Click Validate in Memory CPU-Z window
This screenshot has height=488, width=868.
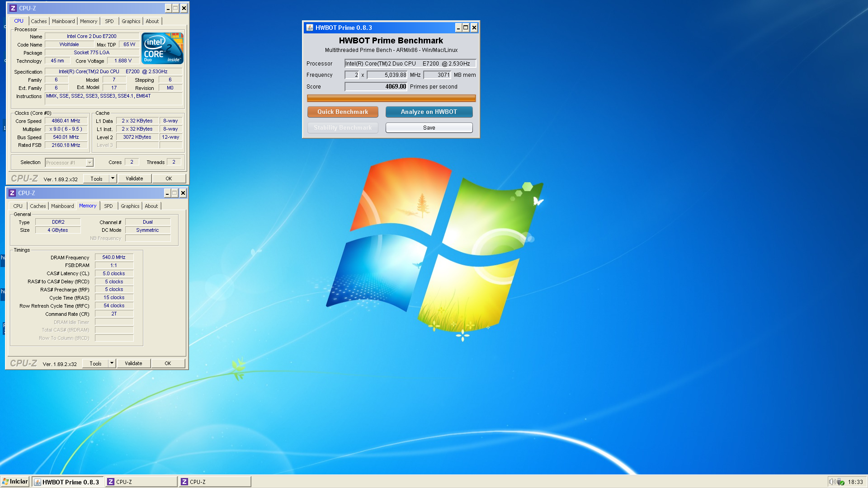[x=133, y=363]
